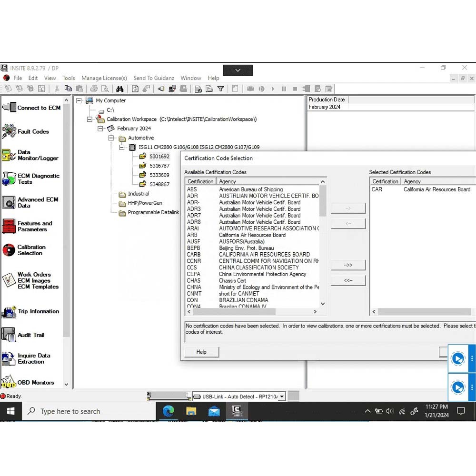Open the Data Monitor/Logger view
Screen dimensions: 476x476
click(30, 155)
